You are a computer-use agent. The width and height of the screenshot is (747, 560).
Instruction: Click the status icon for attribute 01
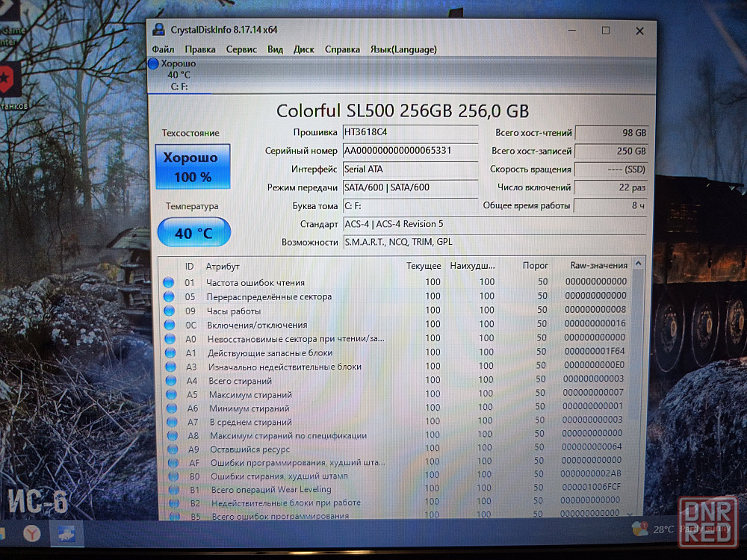click(x=169, y=282)
